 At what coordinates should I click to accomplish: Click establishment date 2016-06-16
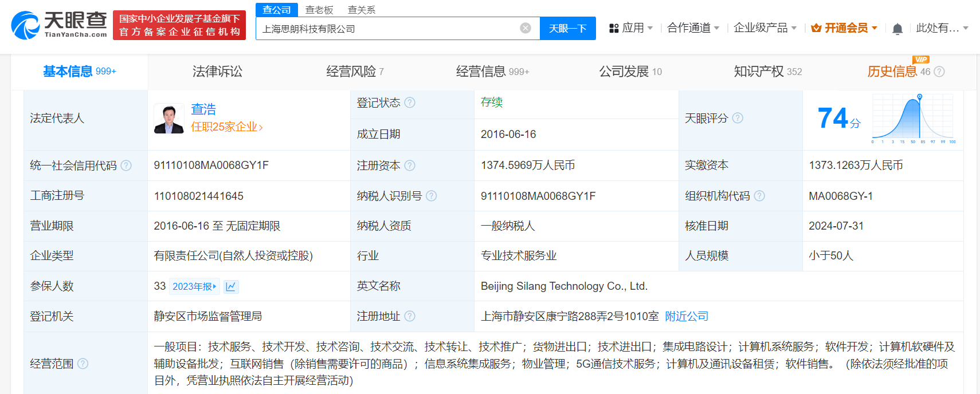(x=508, y=134)
